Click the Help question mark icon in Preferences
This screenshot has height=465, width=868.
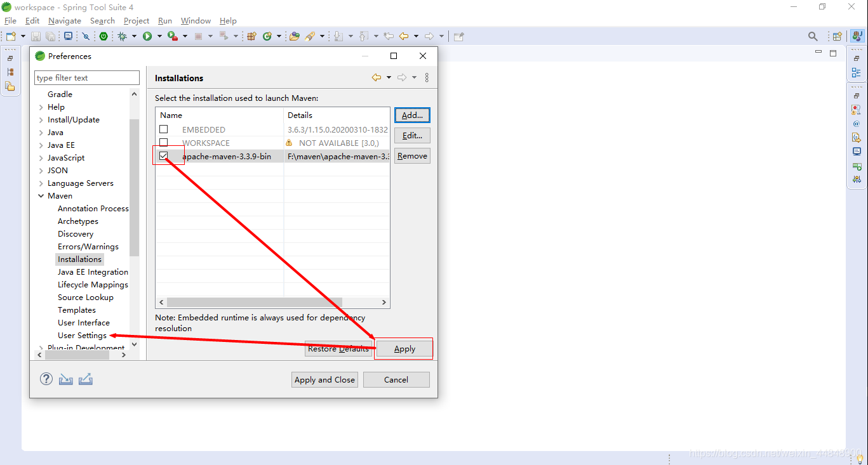coord(46,379)
